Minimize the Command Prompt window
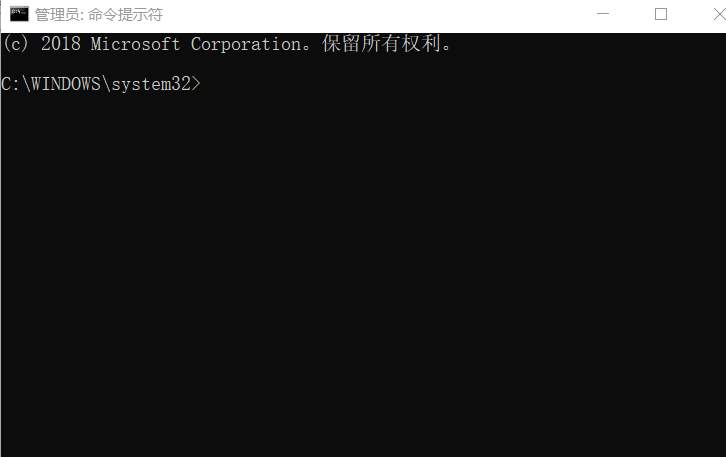The image size is (726, 457). [602, 14]
